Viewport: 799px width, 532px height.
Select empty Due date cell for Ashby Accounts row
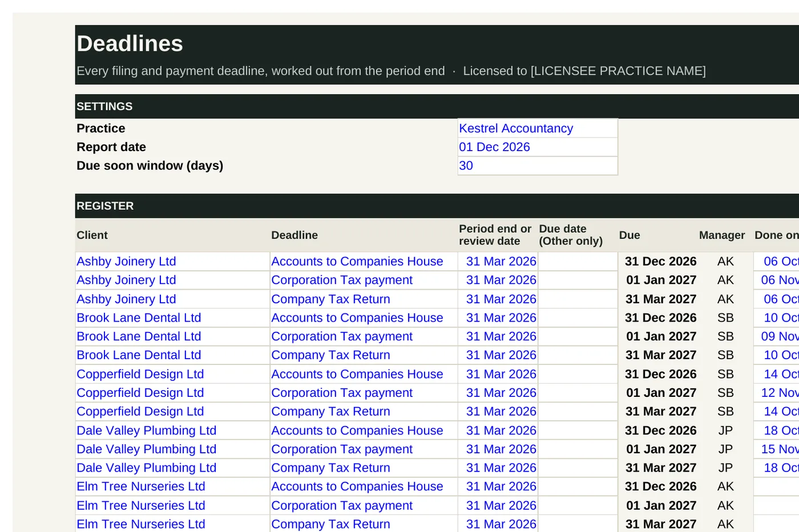coord(578,261)
